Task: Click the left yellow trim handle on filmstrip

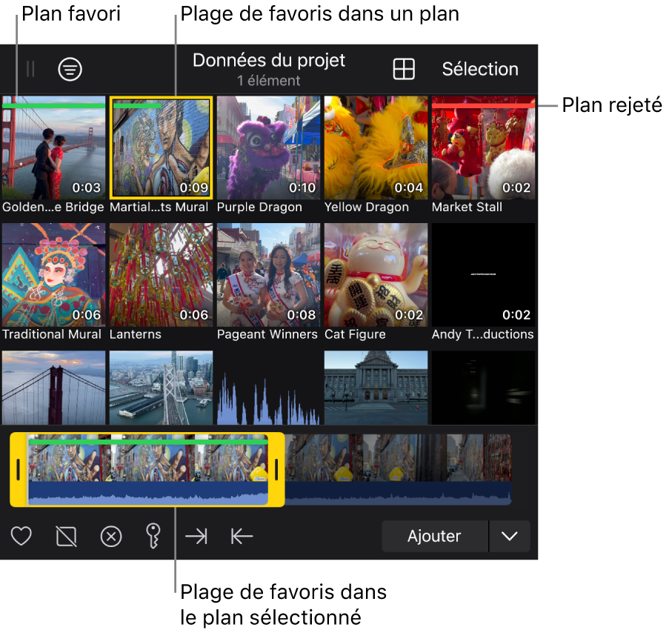Action: click(19, 470)
